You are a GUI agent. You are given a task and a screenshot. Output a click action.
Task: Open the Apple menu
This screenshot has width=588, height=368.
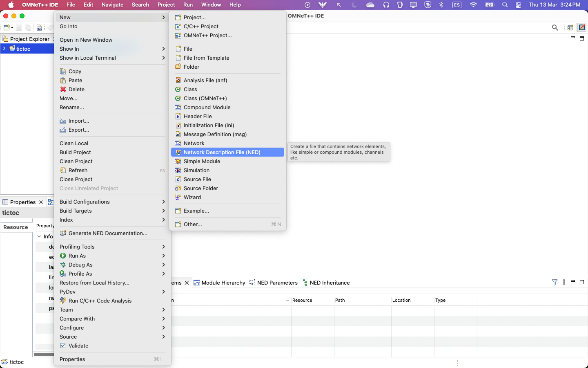[11, 4]
